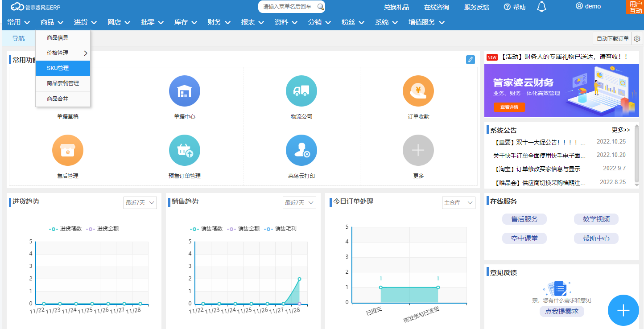Expand the 财务 menu
This screenshot has height=329, width=644.
(x=219, y=22)
